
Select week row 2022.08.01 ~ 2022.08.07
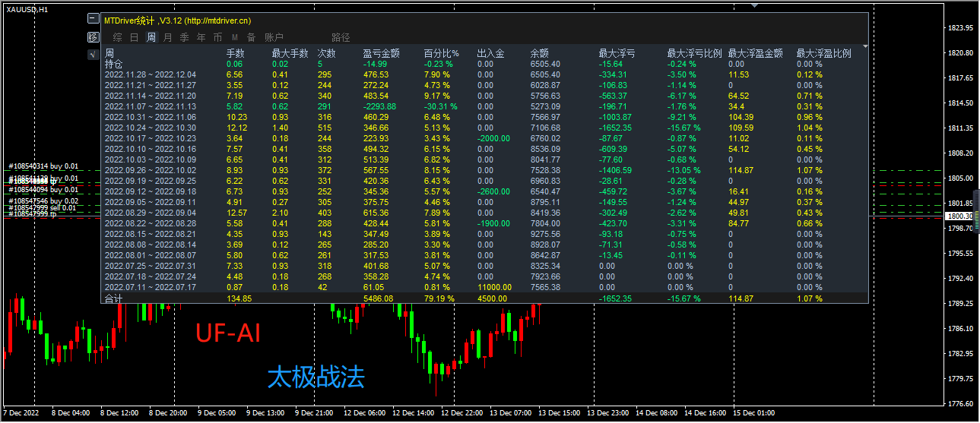click(x=150, y=255)
